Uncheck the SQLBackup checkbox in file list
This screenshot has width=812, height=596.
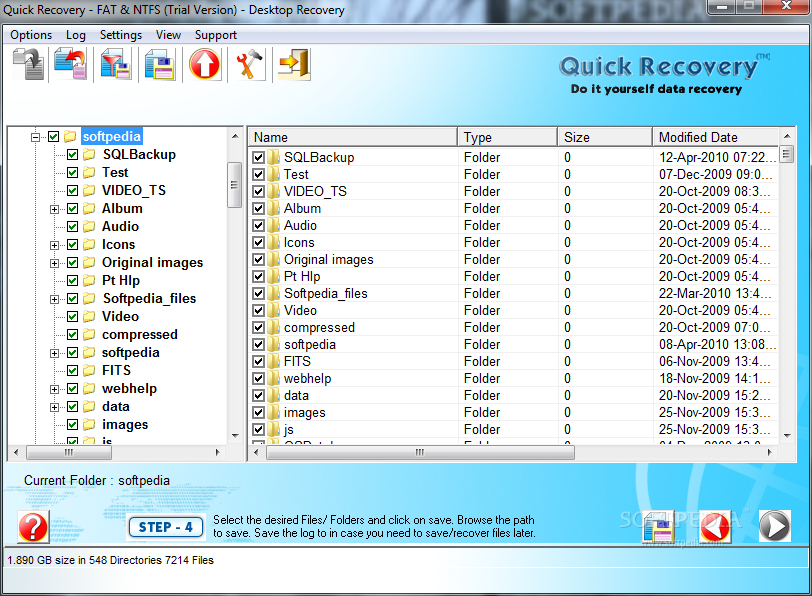point(258,157)
